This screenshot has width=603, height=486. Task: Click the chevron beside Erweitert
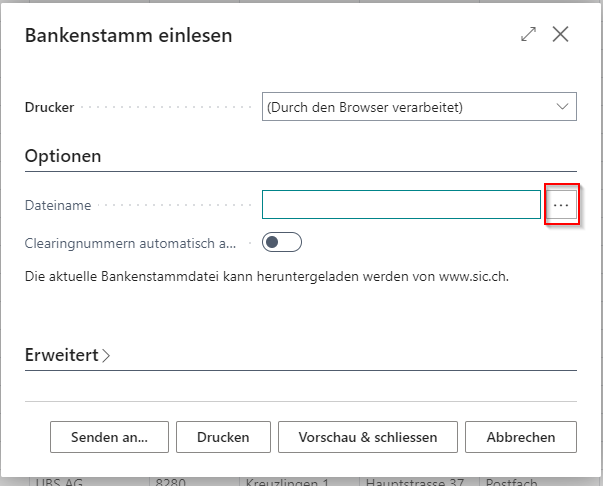pyautogui.click(x=106, y=355)
